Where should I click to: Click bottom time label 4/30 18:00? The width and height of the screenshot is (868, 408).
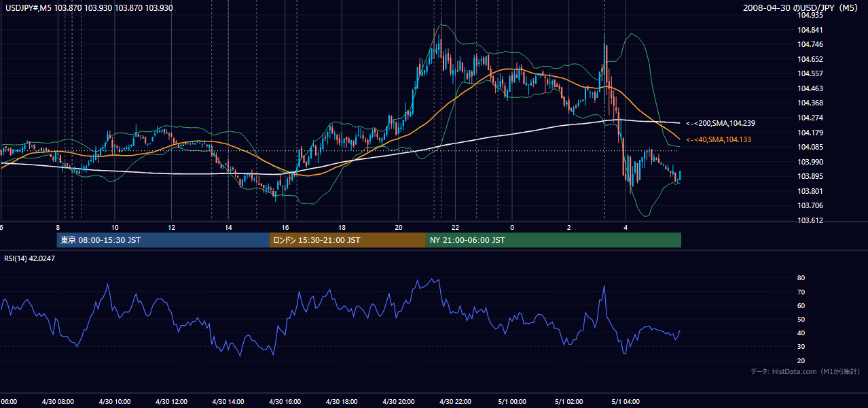click(342, 401)
